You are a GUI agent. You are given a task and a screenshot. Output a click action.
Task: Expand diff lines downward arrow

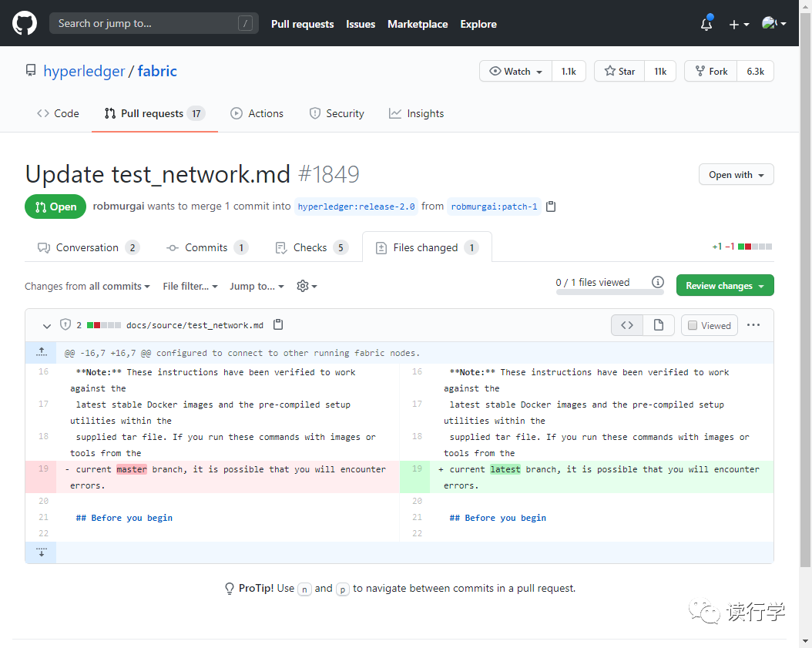pyautogui.click(x=42, y=552)
